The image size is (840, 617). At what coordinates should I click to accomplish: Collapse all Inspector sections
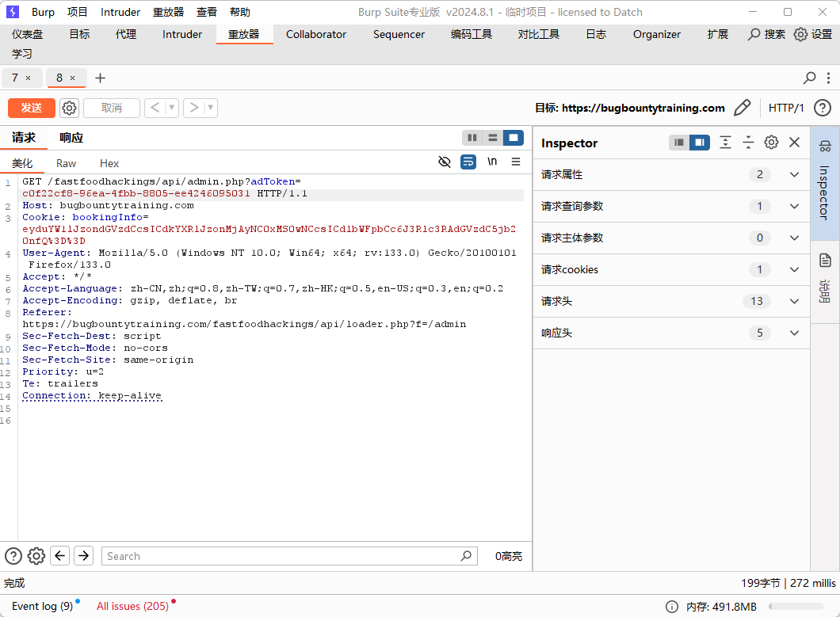[x=748, y=143]
